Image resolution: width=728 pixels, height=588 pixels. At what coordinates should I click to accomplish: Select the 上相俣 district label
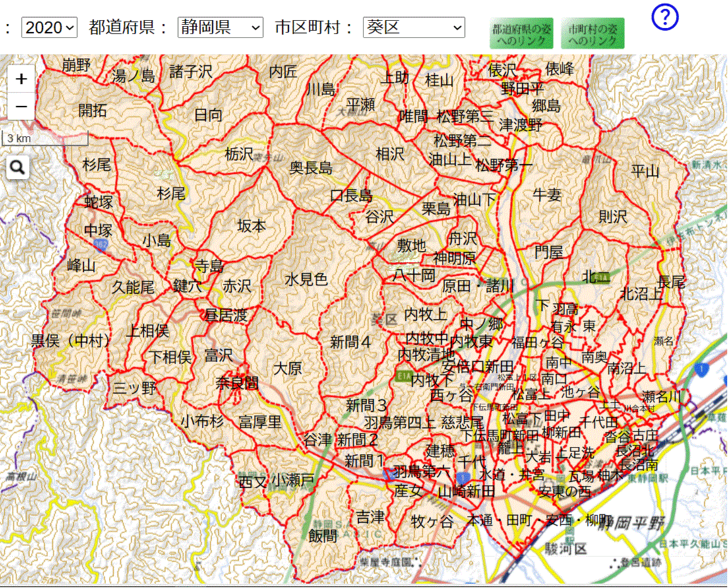point(148,331)
